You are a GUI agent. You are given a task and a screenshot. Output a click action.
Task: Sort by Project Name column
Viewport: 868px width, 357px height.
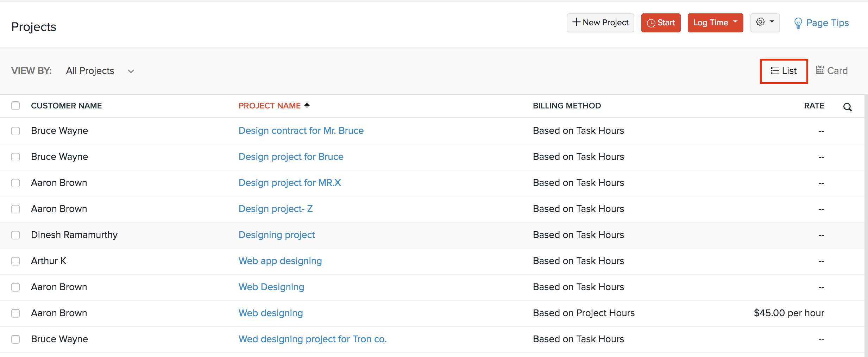tap(269, 105)
